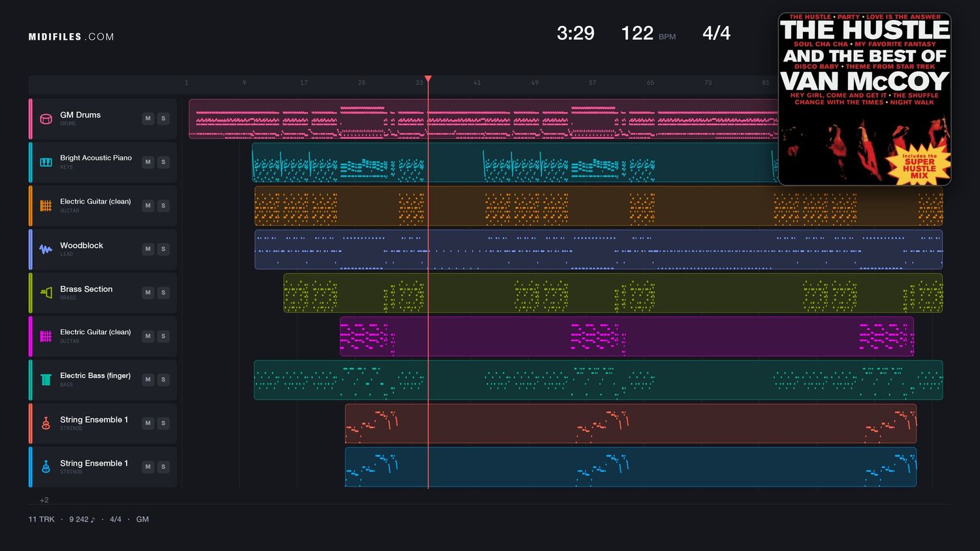
Task: Click the red String Ensemble 1 violin icon
Action: click(x=46, y=423)
